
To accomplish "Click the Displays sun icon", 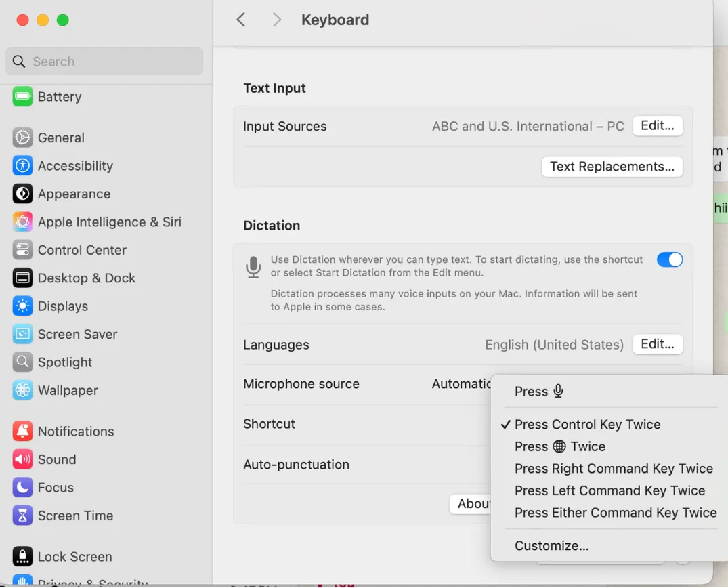I will tap(22, 306).
